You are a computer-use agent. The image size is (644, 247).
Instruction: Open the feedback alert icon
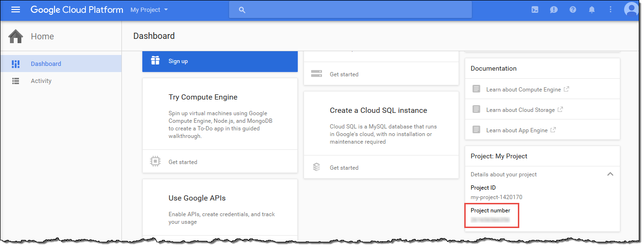click(554, 9)
